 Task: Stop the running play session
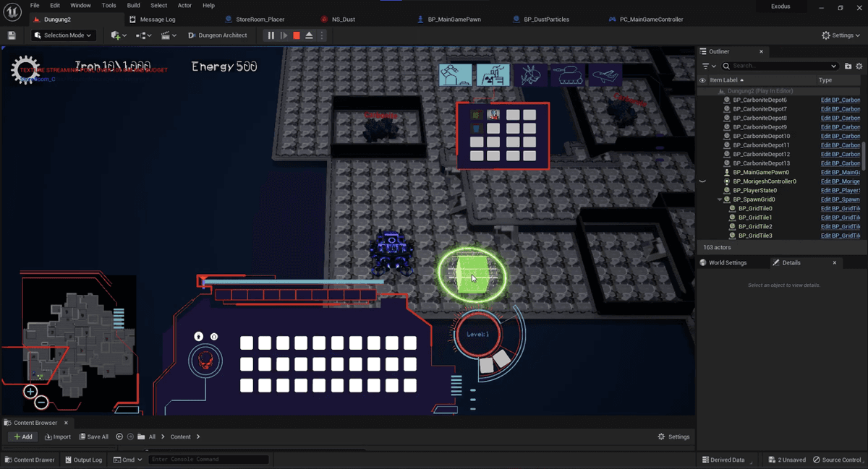[297, 35]
